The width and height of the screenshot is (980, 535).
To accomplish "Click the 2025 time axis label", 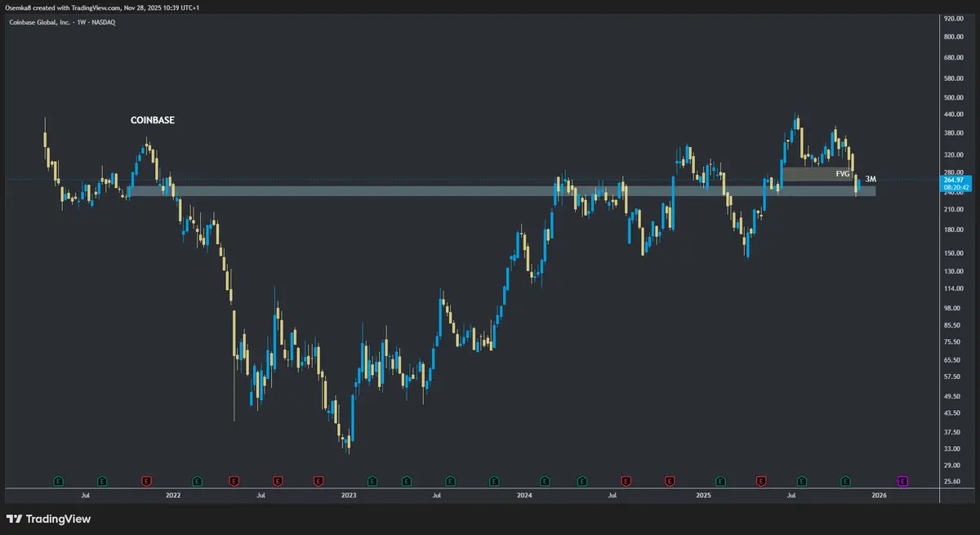I will 703,495.
